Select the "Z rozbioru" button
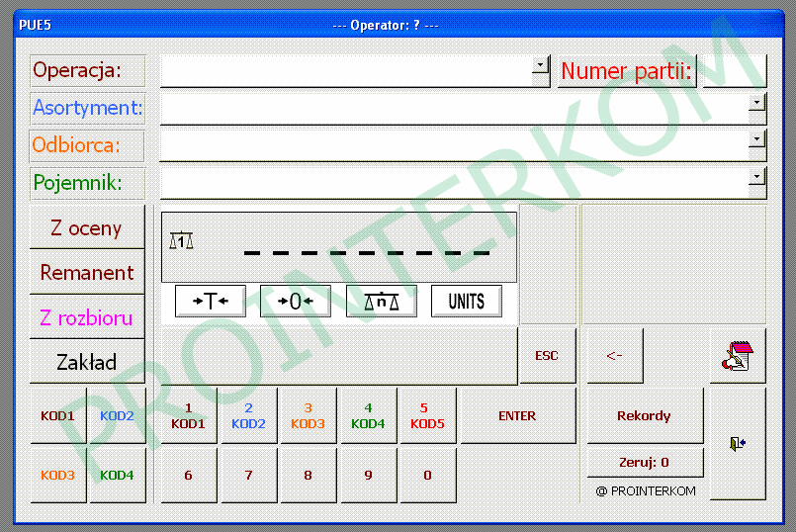 pos(87,318)
